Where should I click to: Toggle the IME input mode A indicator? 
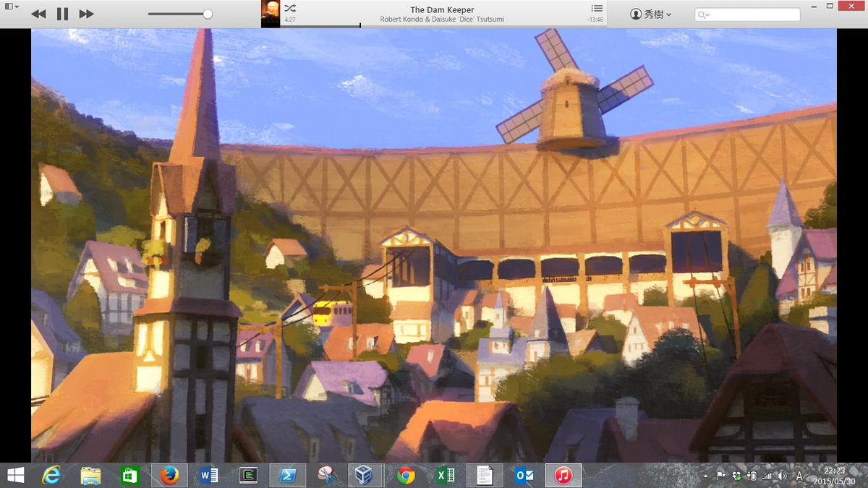click(799, 476)
